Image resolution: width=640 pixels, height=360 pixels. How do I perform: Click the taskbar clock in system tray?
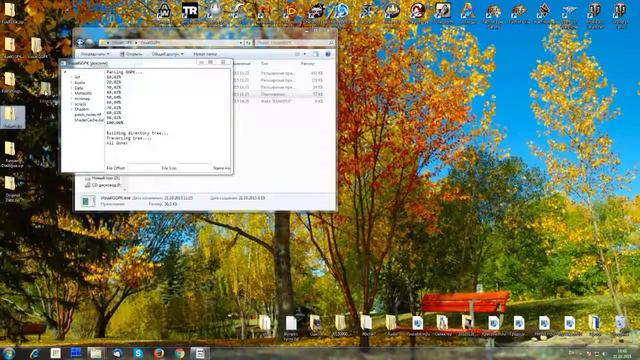click(x=622, y=353)
